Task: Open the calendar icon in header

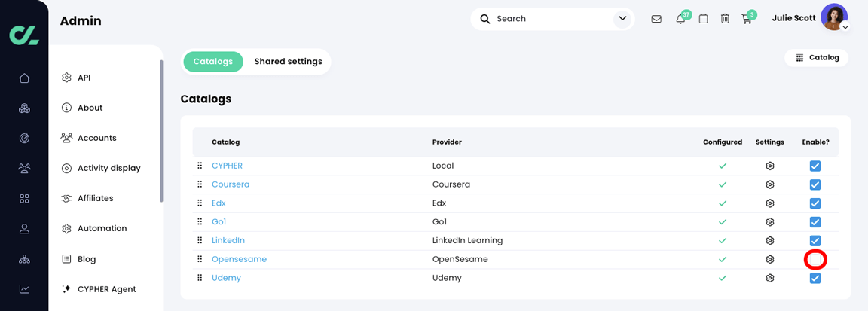Action: [x=703, y=19]
